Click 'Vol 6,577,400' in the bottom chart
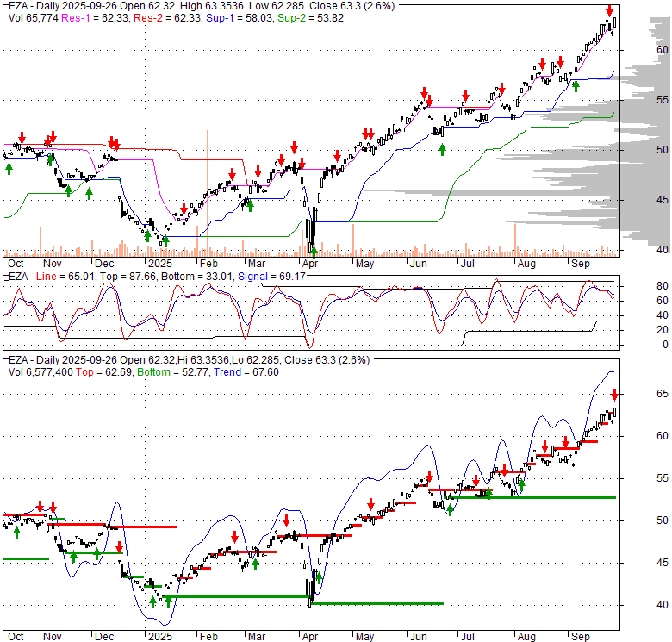Screen dimensions: 672x642 pos(40,372)
